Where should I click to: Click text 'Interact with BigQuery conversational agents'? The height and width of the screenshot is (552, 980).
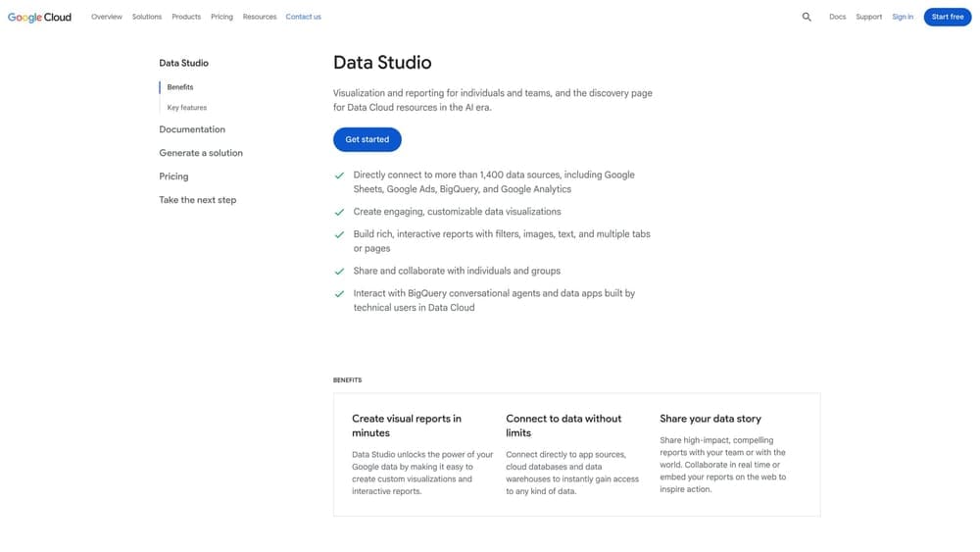(446, 293)
